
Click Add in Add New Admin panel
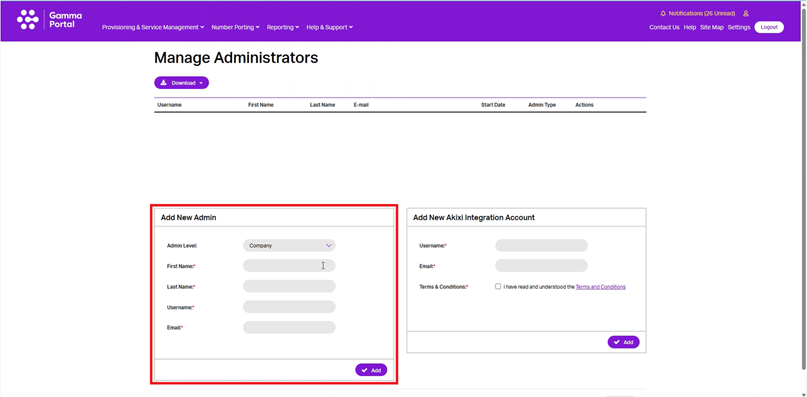[371, 370]
